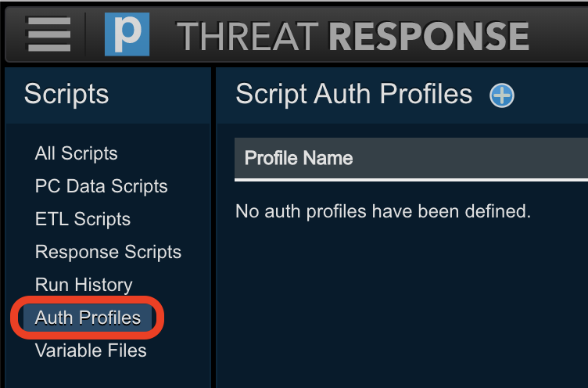The height and width of the screenshot is (388, 588).
Task: Click the word RESPONSE in title
Action: click(x=427, y=35)
